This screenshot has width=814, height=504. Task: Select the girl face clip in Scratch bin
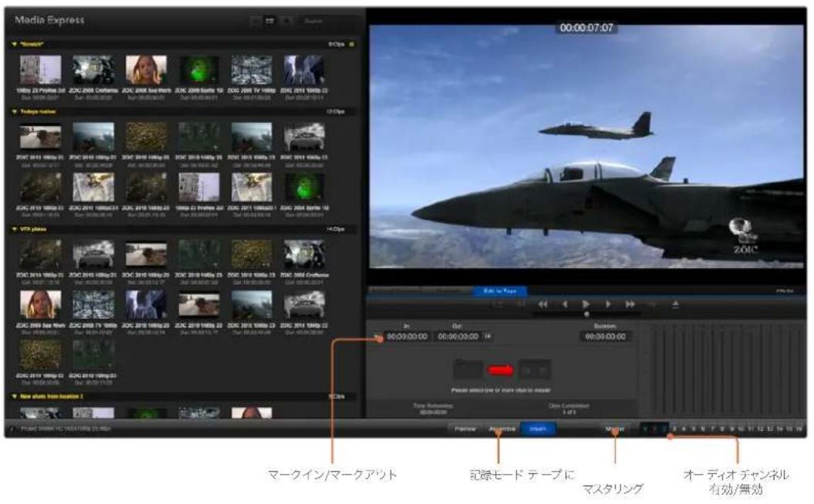point(147,70)
